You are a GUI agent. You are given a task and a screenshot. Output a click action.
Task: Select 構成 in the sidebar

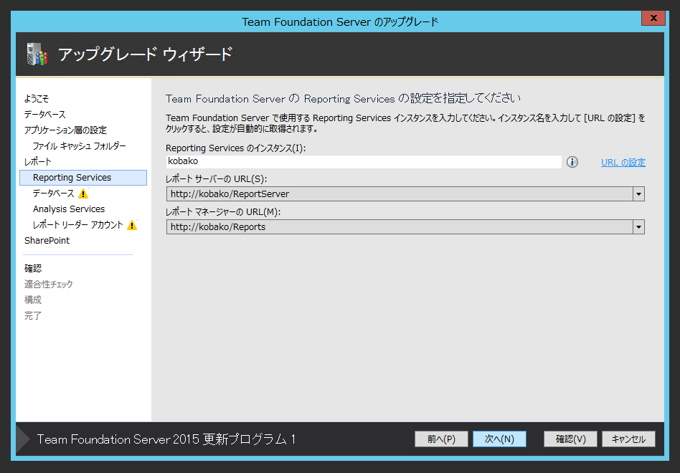tap(33, 300)
